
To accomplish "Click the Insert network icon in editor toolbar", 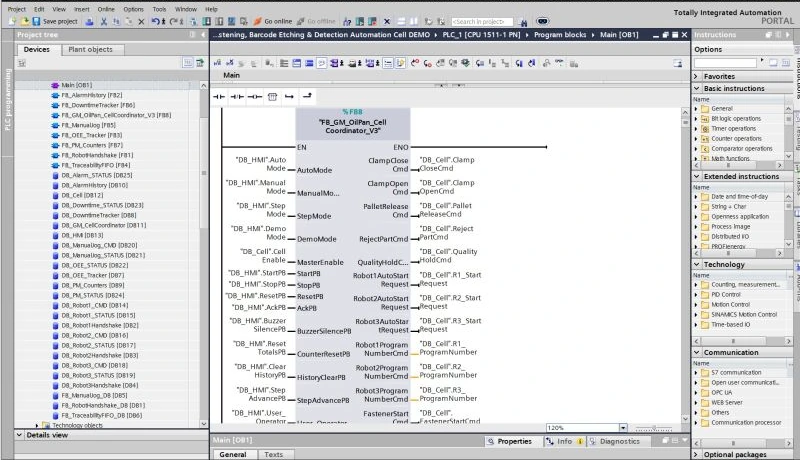I will 217,63.
